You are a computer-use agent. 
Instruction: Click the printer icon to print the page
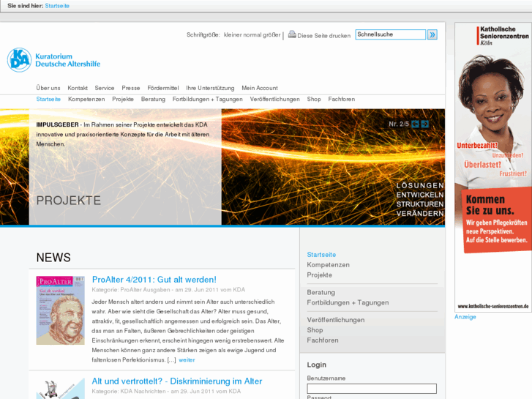292,34
